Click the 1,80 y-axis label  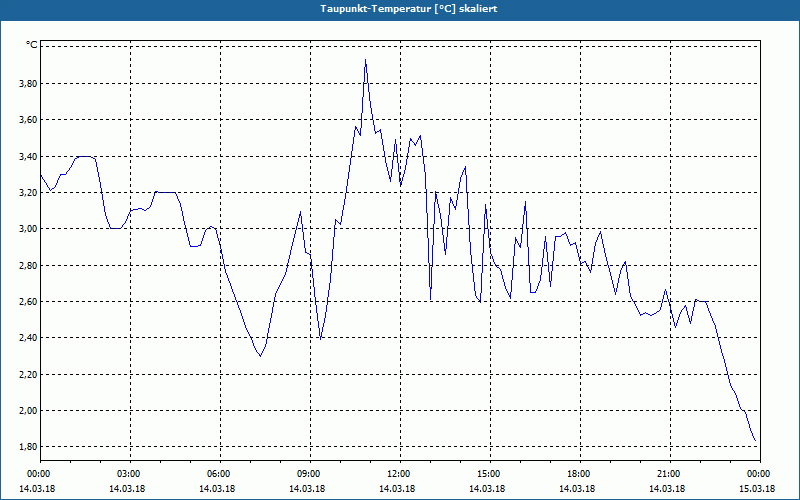28,447
